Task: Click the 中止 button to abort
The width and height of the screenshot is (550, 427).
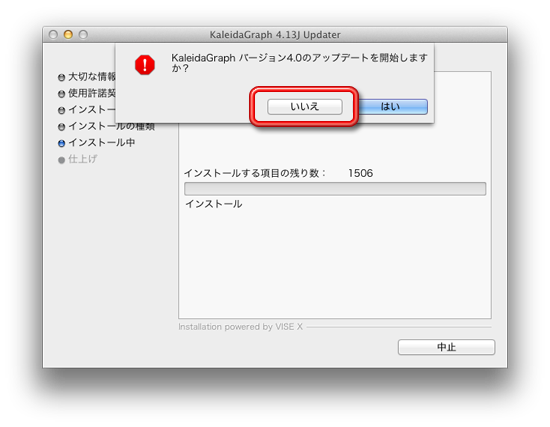Action: pos(446,347)
